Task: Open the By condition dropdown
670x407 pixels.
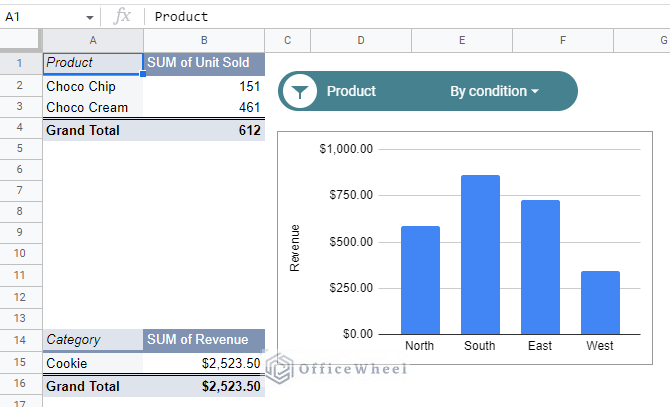Action: point(494,91)
